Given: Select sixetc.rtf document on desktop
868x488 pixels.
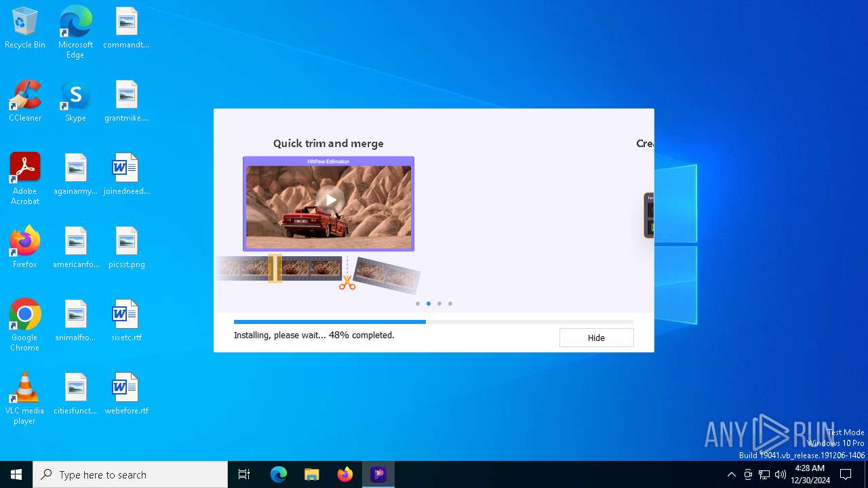Looking at the screenshot, I should (126, 321).
